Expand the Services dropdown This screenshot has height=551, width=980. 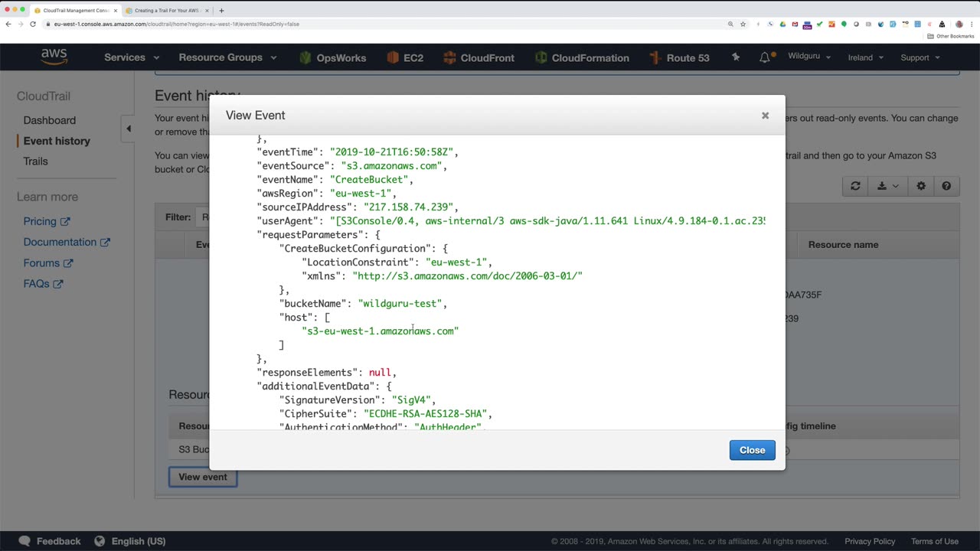[132, 57]
